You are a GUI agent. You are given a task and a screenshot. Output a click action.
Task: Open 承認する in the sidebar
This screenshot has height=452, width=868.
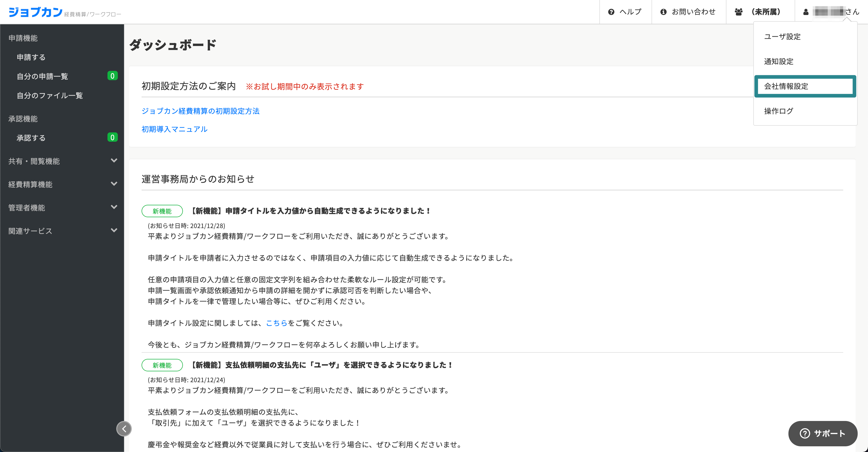[x=31, y=138]
